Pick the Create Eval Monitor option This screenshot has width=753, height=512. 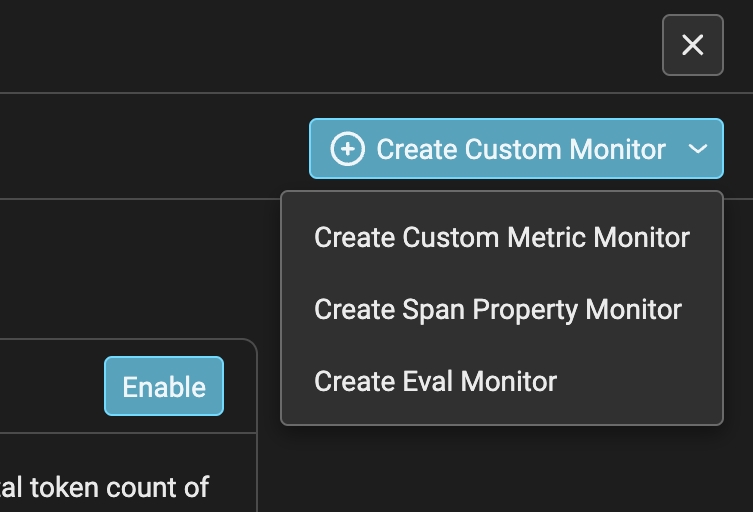tap(435, 381)
